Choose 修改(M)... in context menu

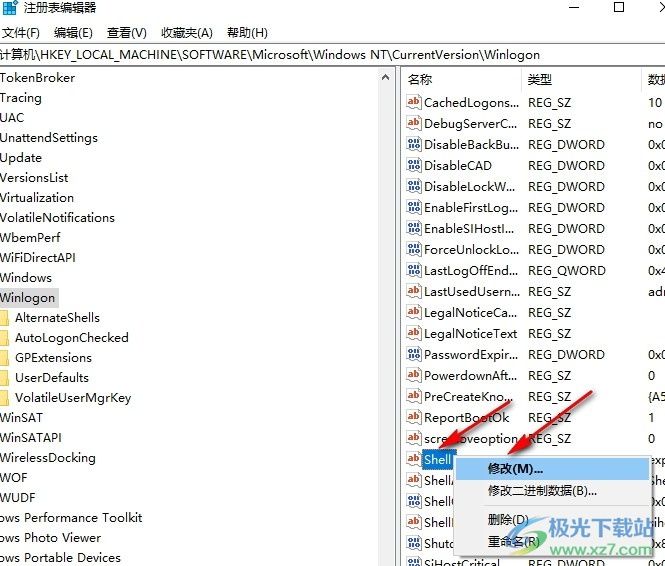tap(552, 469)
